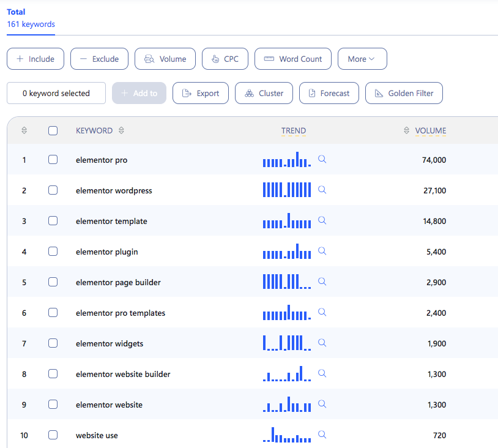Open the Word Count filter
The width and height of the screenshot is (498, 448).
(x=293, y=59)
